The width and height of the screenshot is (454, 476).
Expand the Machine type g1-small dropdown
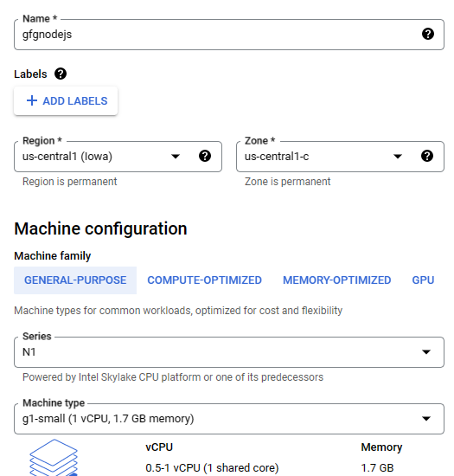(x=426, y=419)
